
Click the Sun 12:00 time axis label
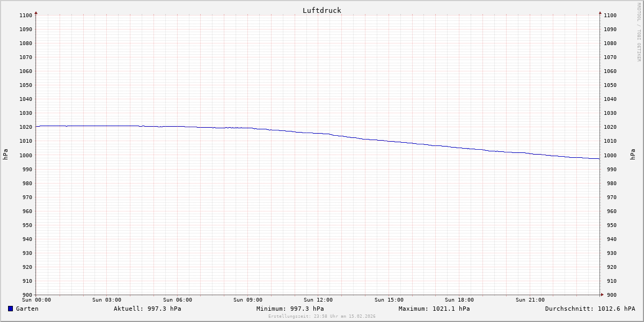coord(318,300)
